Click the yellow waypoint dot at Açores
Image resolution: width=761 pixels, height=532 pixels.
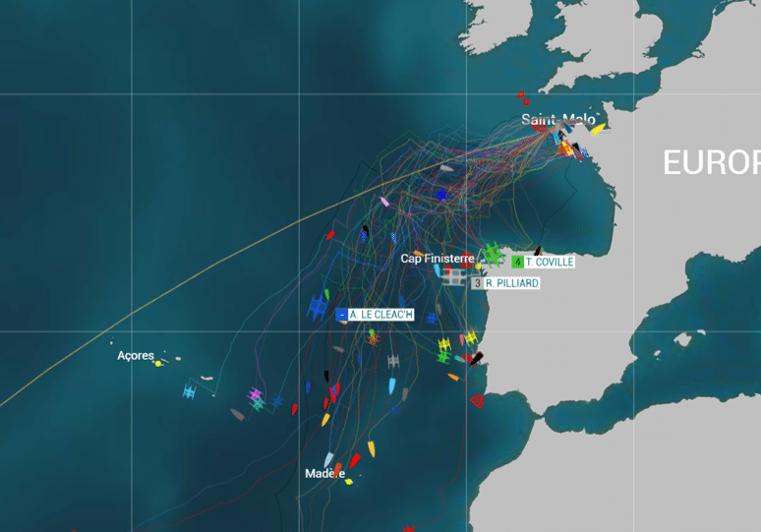coord(157,364)
